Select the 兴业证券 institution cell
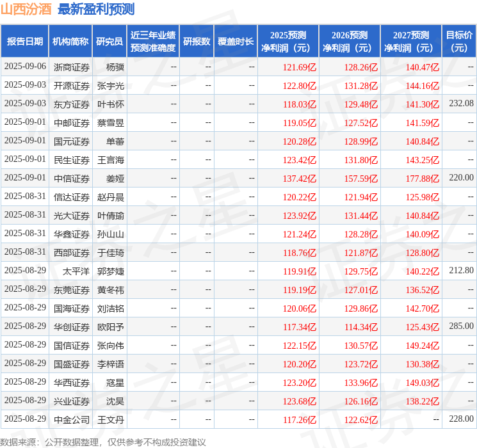 [72, 401]
